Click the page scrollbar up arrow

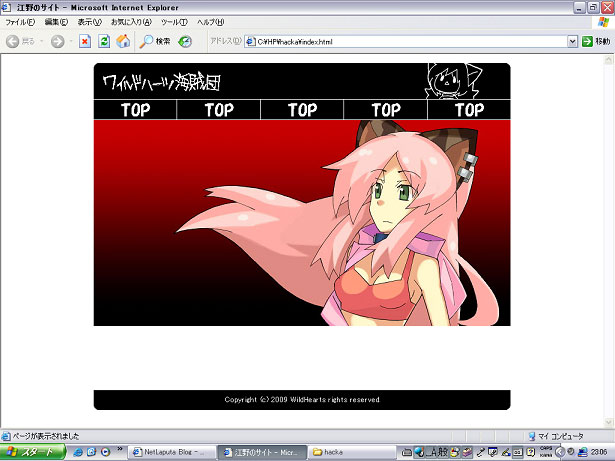609,60
